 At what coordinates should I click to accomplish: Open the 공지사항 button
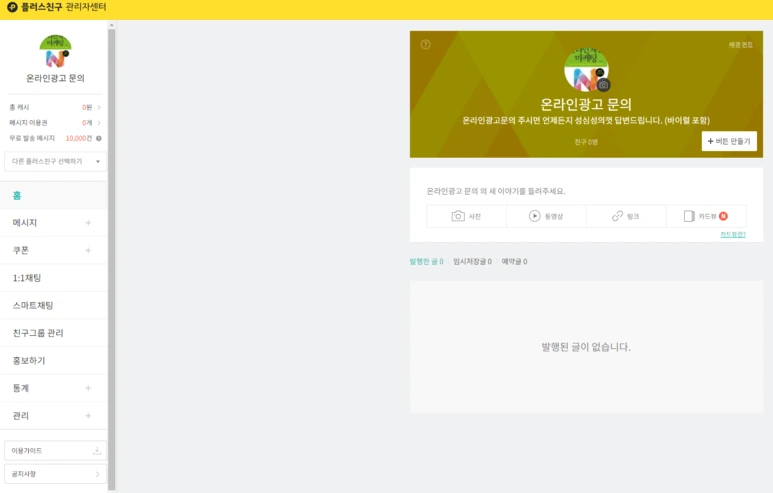click(x=55, y=474)
